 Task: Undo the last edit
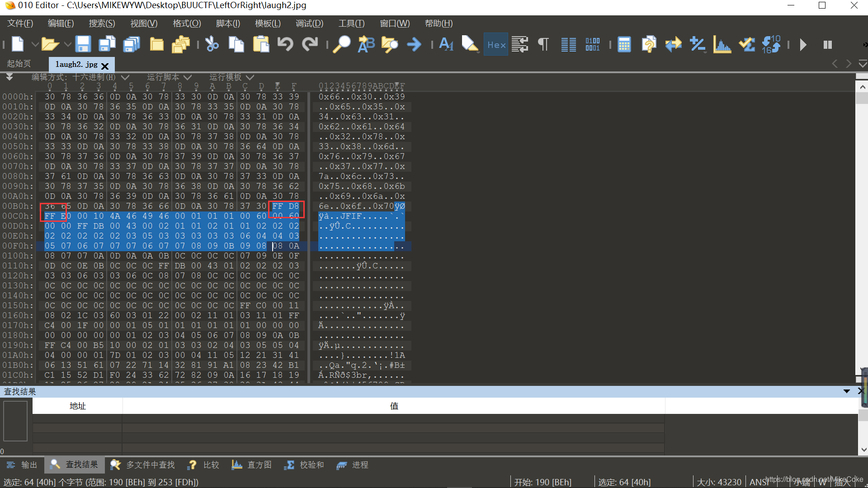pos(285,44)
